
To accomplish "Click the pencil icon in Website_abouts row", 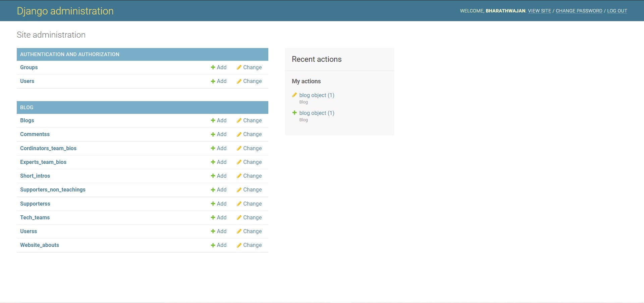I will (x=239, y=245).
